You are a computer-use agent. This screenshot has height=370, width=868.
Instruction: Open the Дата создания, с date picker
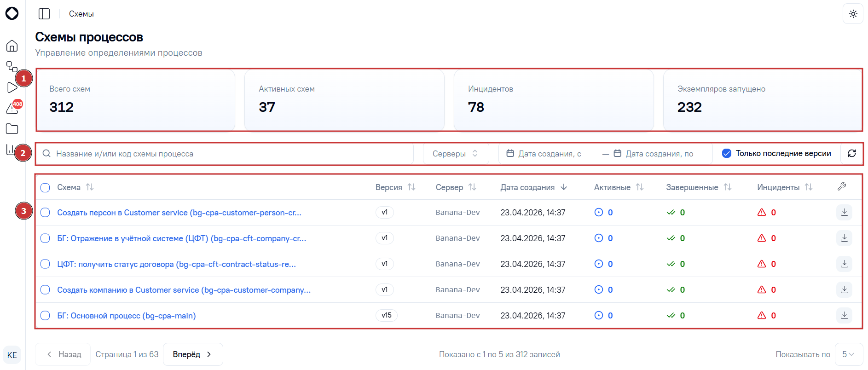(550, 153)
